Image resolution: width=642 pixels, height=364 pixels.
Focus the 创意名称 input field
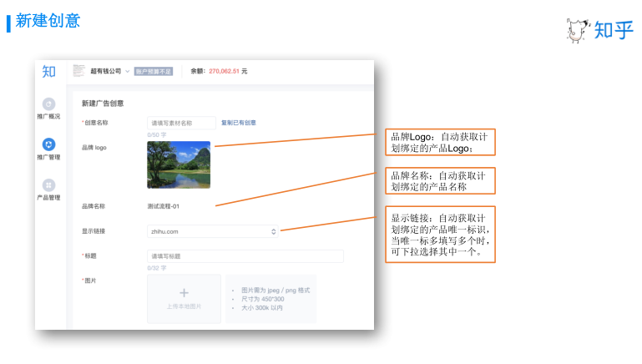point(181,123)
